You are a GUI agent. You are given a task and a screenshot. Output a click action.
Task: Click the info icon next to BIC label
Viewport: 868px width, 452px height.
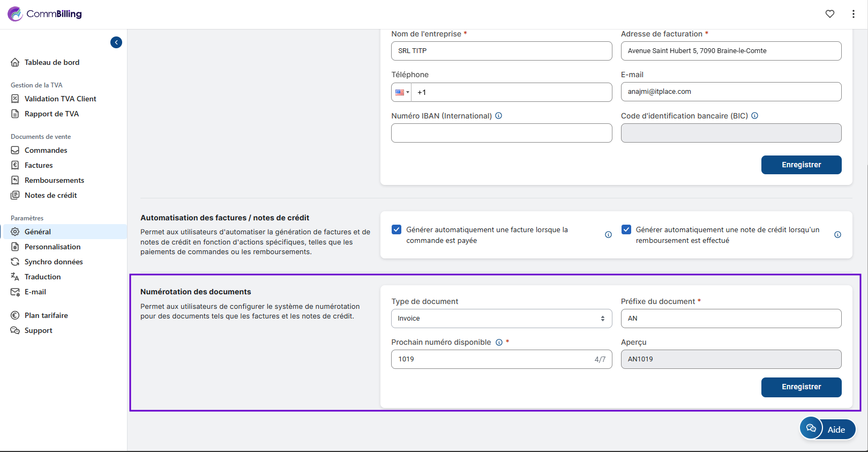pos(754,116)
